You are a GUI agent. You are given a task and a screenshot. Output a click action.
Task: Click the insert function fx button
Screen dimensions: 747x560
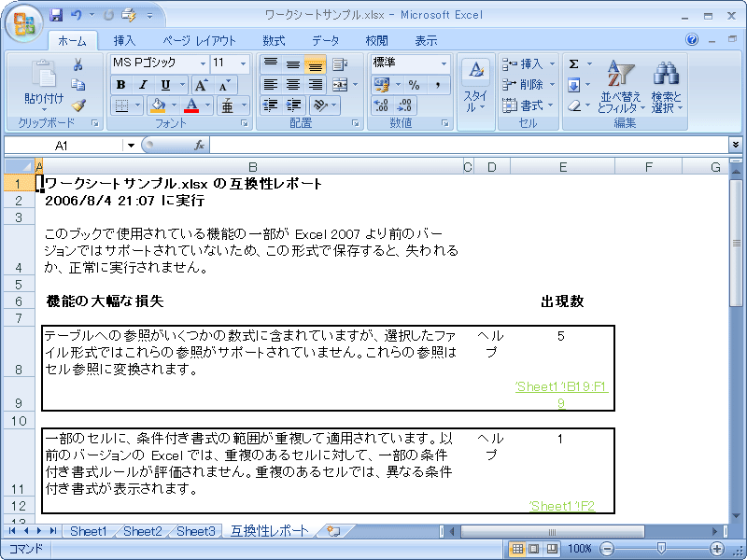point(199,146)
